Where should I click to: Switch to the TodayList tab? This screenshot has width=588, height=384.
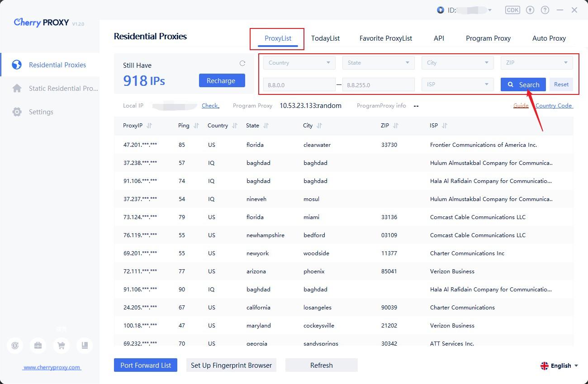[x=325, y=38]
